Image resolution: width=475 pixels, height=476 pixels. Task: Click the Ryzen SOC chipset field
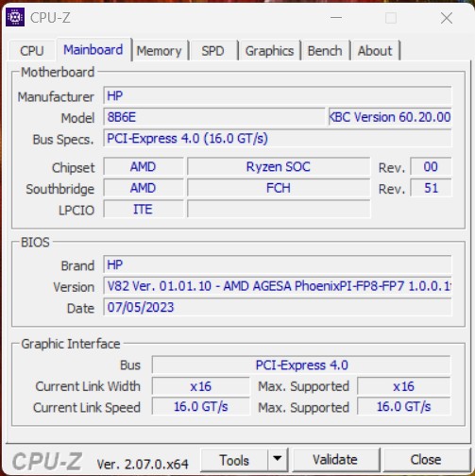click(279, 167)
